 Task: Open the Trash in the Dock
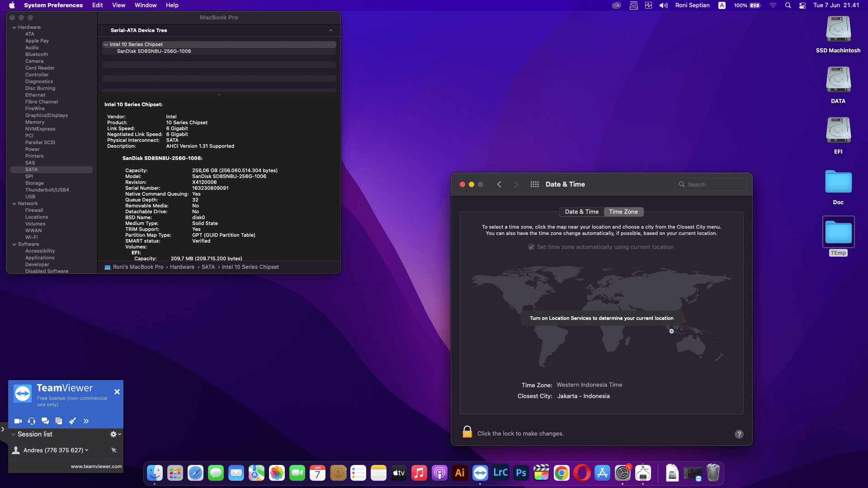(x=713, y=473)
